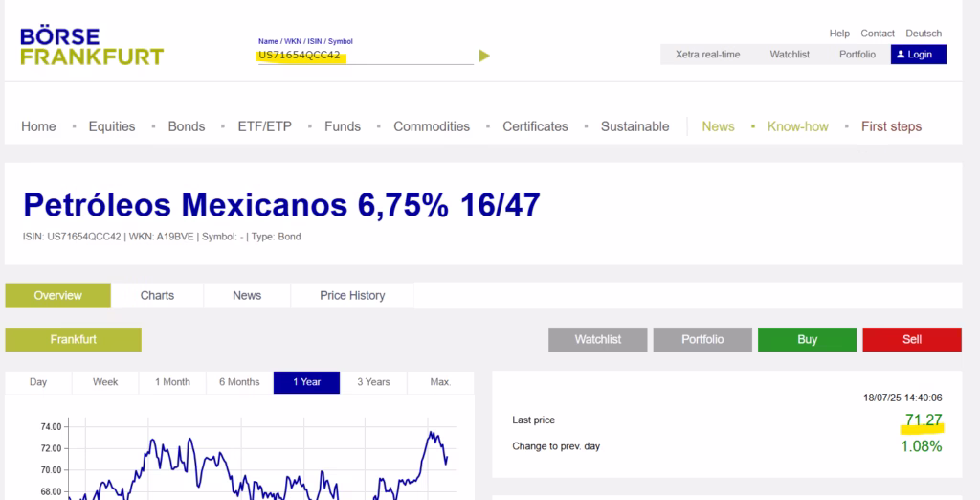Set chart range to Week

[105, 382]
